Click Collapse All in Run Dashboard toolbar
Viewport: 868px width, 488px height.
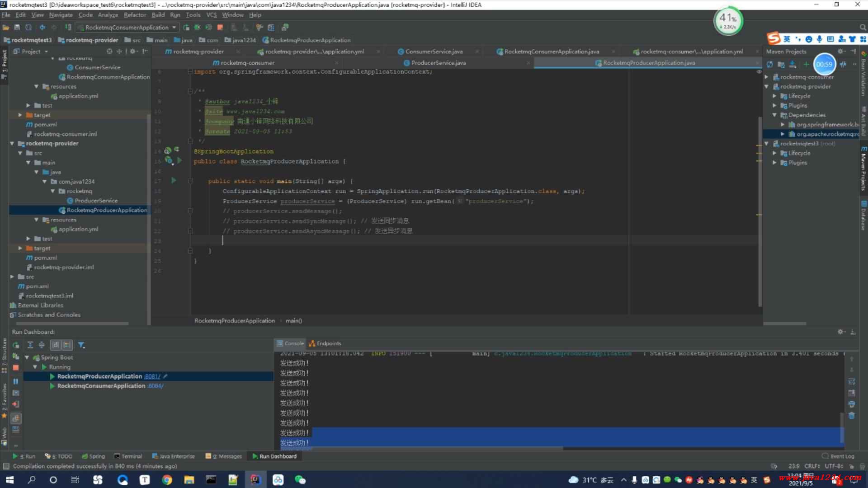42,345
